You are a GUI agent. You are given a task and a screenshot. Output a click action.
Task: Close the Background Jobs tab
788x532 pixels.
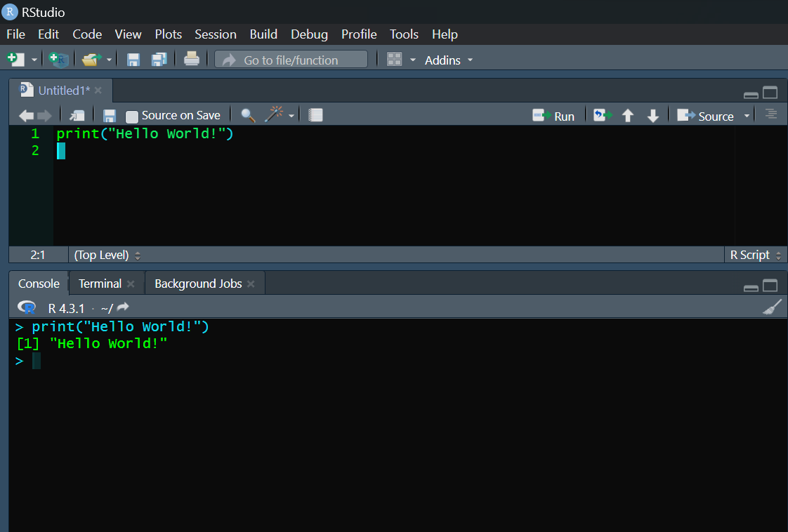pos(251,284)
